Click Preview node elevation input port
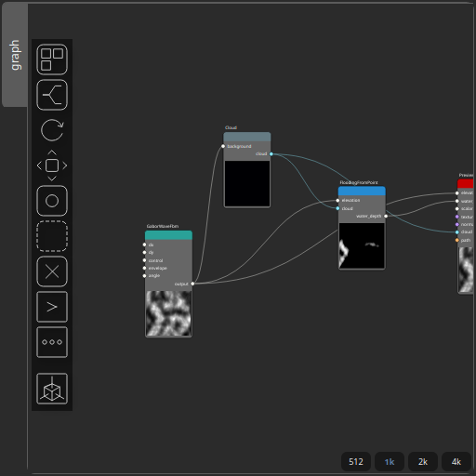Screen dimensions: 476x476 (x=457, y=193)
